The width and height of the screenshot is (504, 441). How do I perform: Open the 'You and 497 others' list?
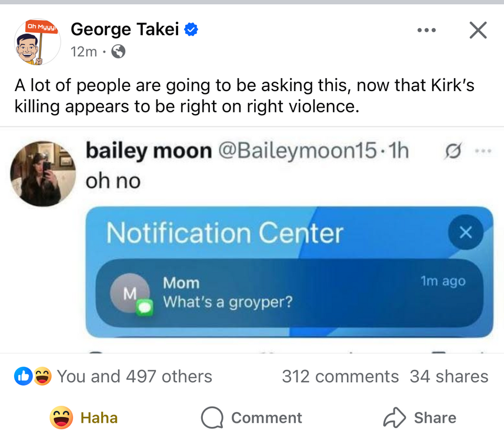(134, 376)
